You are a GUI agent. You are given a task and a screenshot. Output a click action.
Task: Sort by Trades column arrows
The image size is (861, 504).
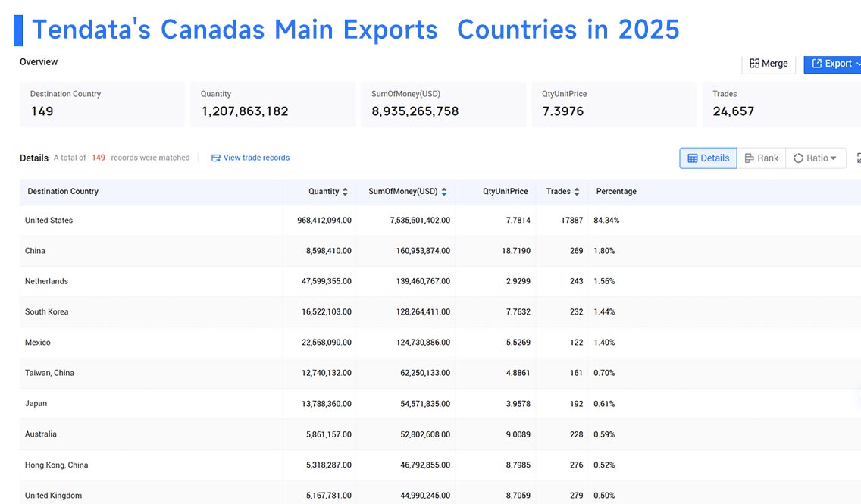(577, 192)
